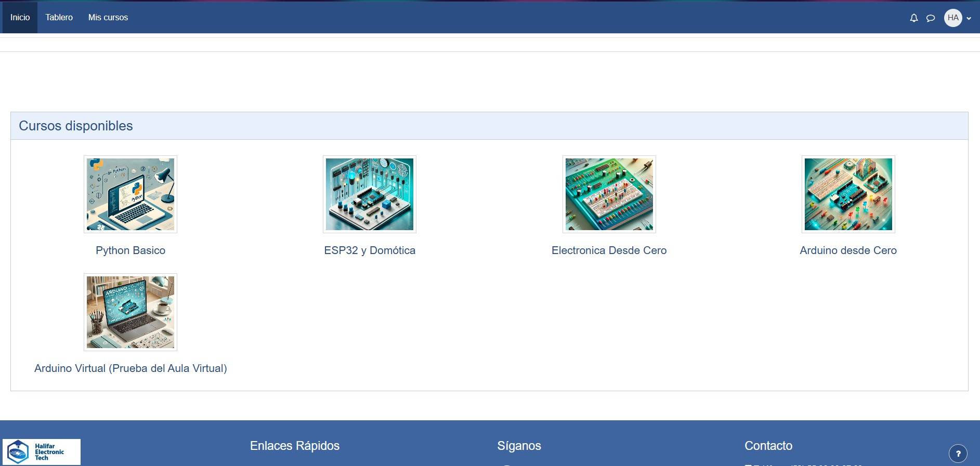Screen dimensions: 980x466
Task: Click the Python Basico link
Action: click(130, 250)
